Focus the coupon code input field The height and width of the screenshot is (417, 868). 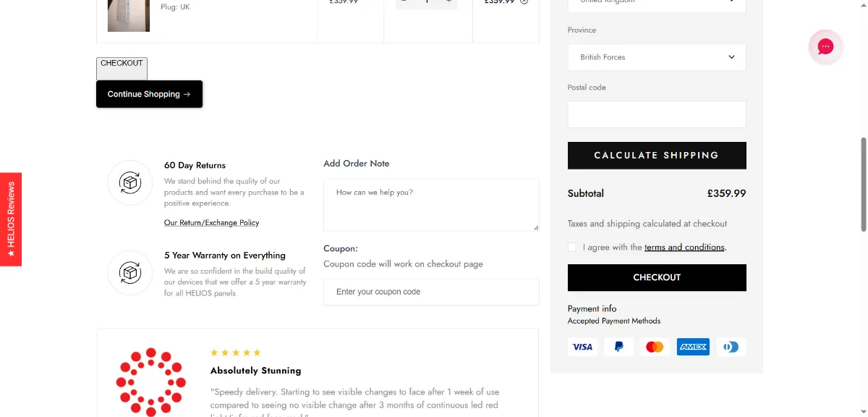(x=431, y=292)
